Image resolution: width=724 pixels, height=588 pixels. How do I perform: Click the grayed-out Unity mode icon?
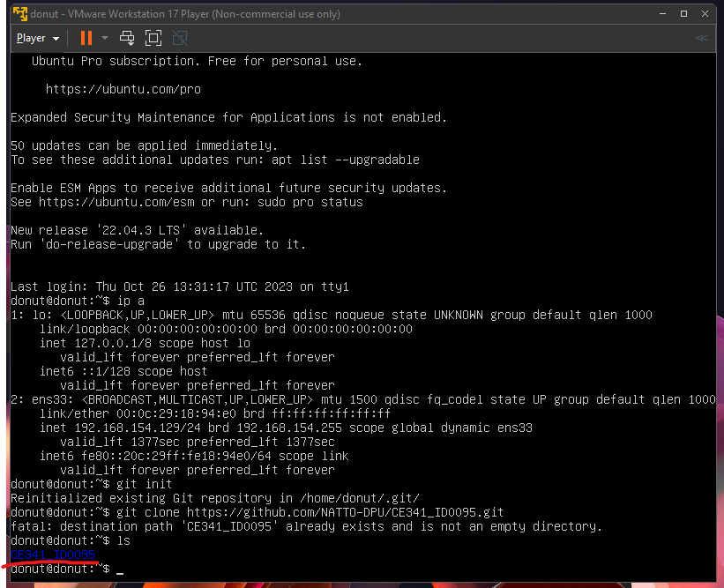pos(179,38)
